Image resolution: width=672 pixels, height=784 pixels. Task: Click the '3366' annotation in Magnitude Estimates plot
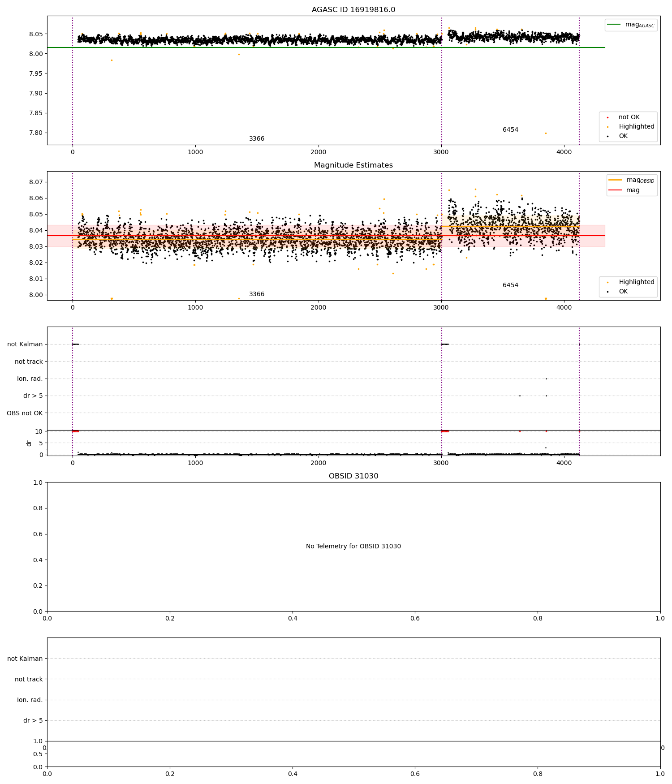pos(257,294)
